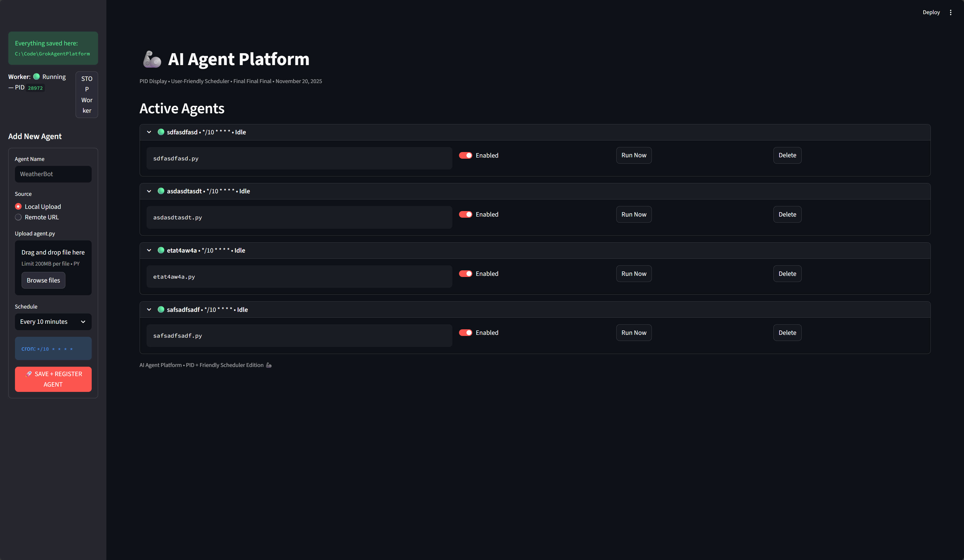The width and height of the screenshot is (964, 560).
Task: Click green status dot of sdfasdfasd agent
Action: tap(161, 132)
